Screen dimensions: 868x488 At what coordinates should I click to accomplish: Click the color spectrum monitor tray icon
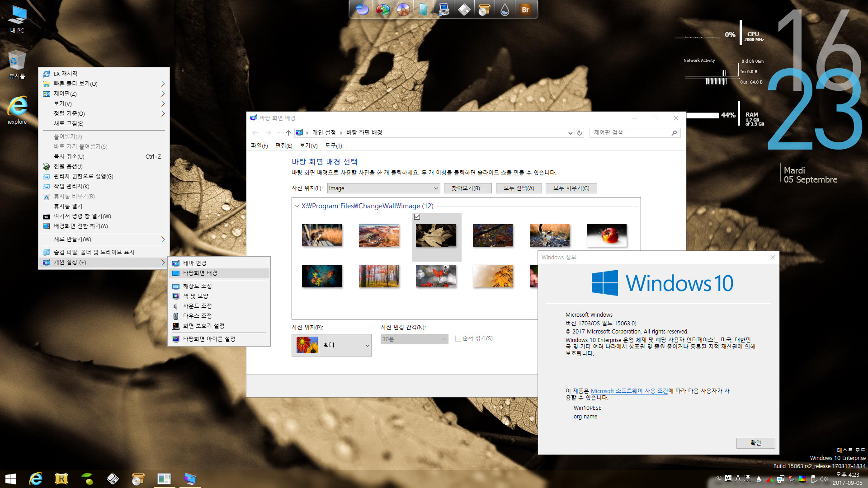point(802,479)
